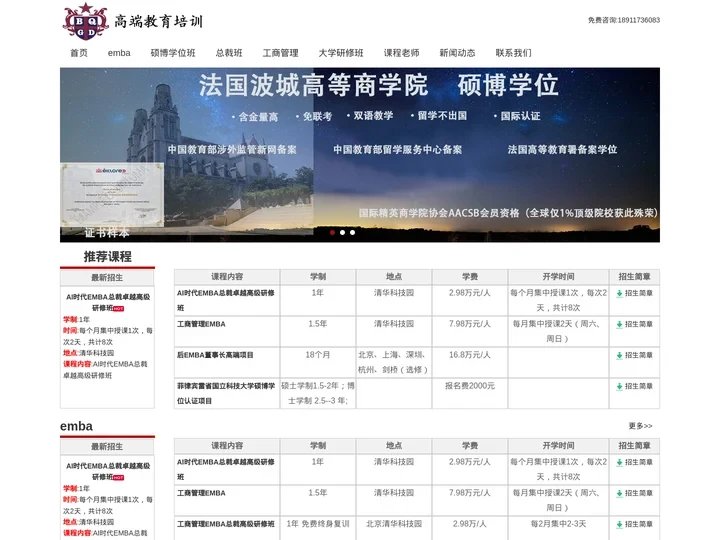Download icon for 菲律宾雷省国立科技大学 row
Image resolution: width=720 pixels, height=540 pixels.
(619, 387)
